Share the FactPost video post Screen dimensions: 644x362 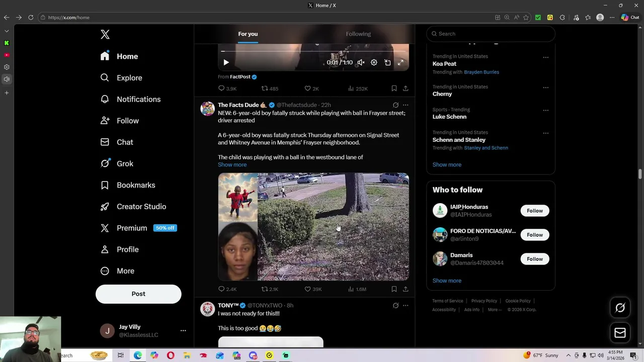click(406, 88)
